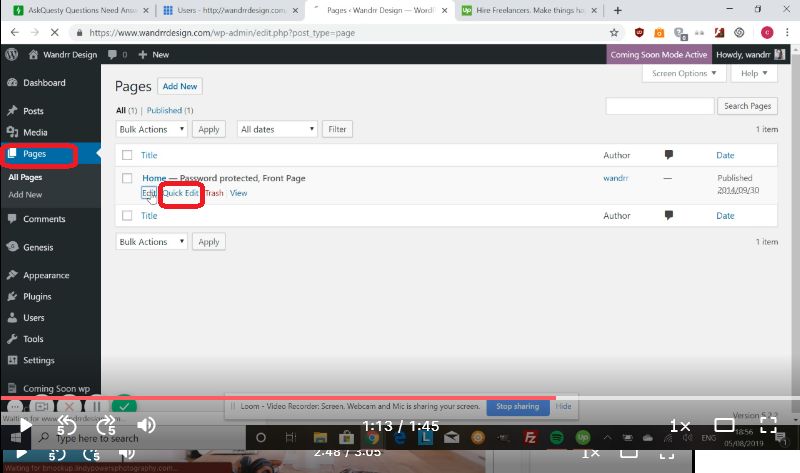800x473 pixels.
Task: Click the video volume speaker control
Action: coord(146,425)
